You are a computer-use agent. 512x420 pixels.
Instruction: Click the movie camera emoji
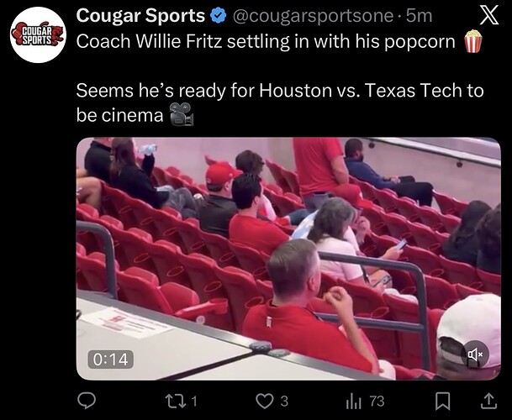coord(182,114)
